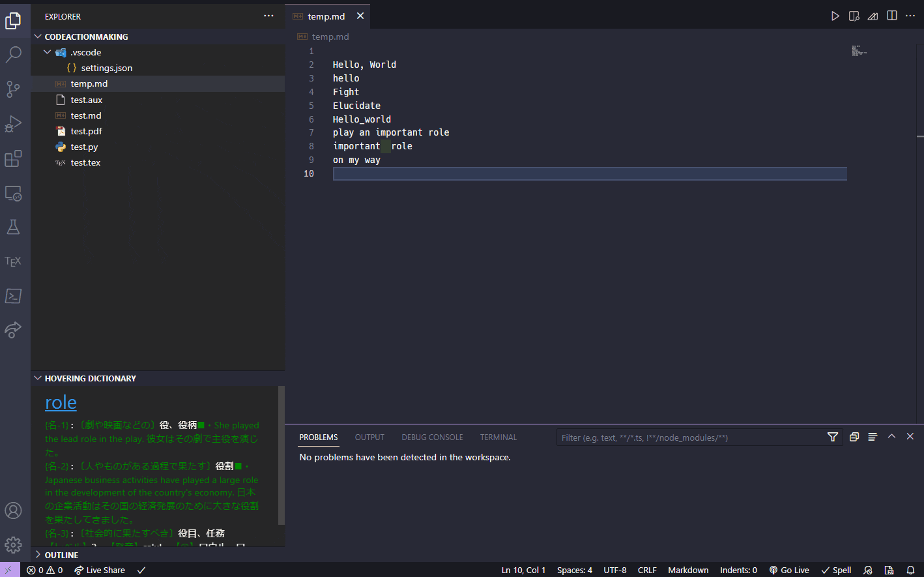The width and height of the screenshot is (924, 577).
Task: Collapse all problems in the panel
Action: (854, 437)
